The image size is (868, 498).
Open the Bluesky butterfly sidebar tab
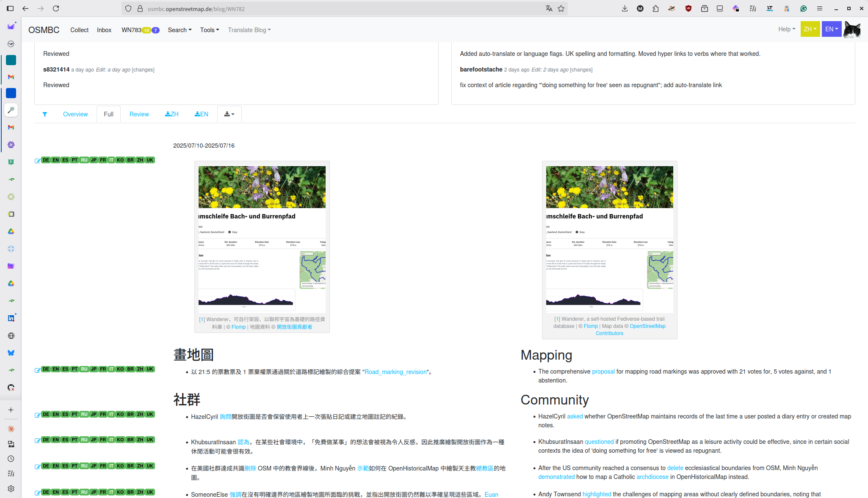(11, 353)
